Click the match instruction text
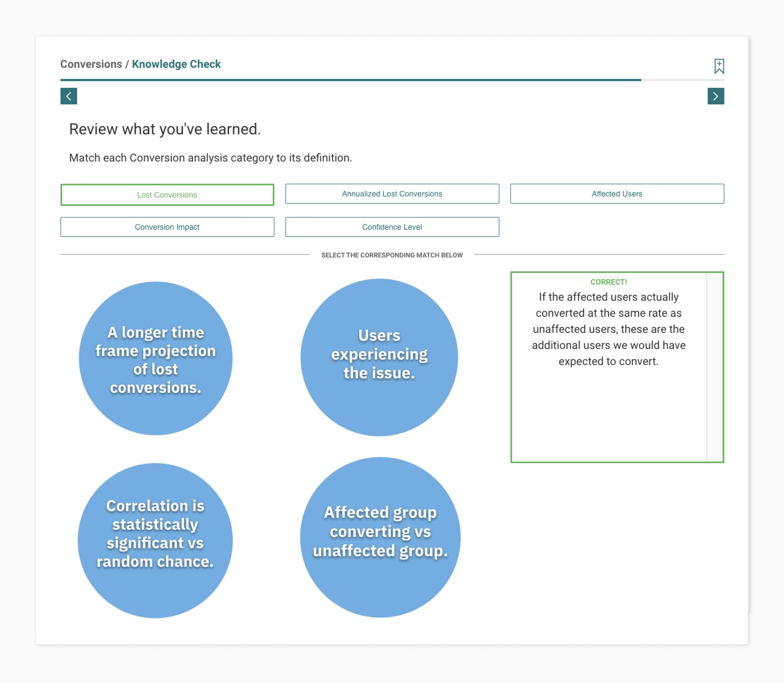This screenshot has height=683, width=784. click(x=210, y=158)
